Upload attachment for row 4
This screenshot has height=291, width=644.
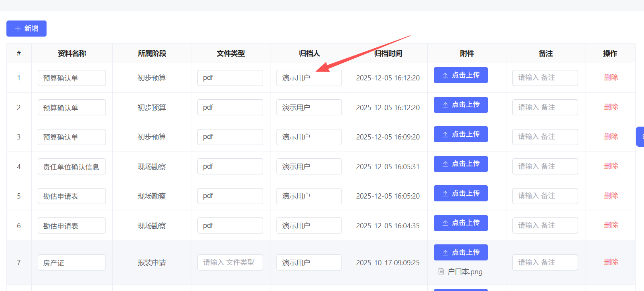(x=461, y=164)
